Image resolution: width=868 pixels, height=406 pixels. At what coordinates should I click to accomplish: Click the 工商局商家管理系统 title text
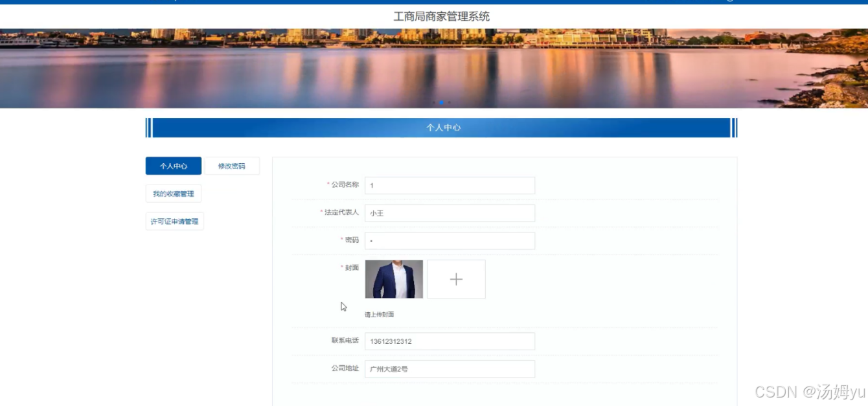pyautogui.click(x=442, y=16)
